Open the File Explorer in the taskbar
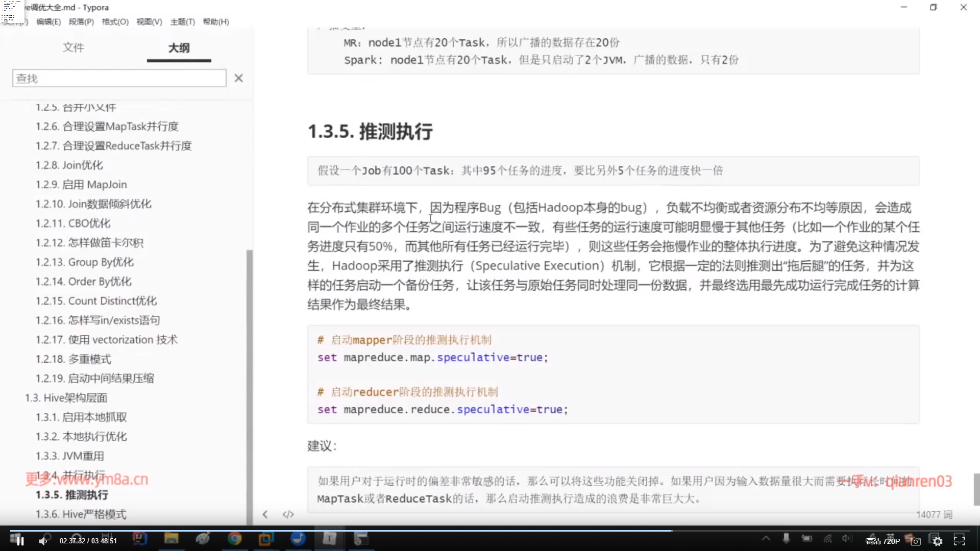The image size is (980, 551). pos(171,538)
